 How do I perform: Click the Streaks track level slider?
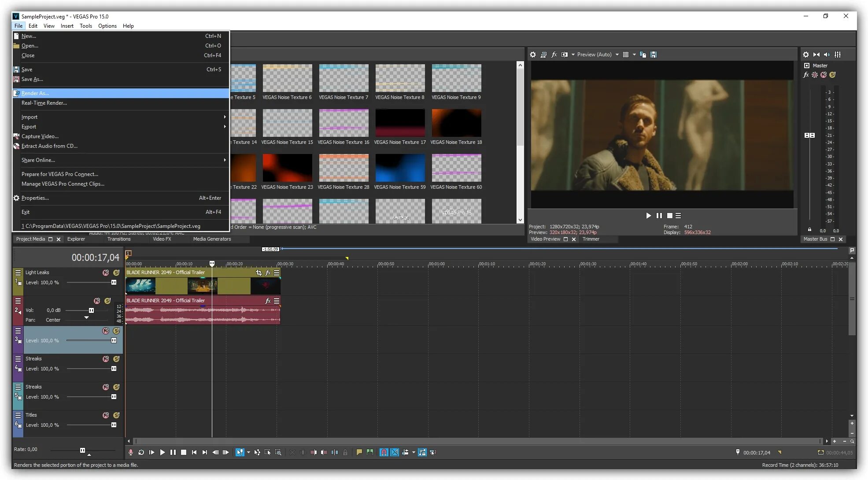(x=114, y=369)
